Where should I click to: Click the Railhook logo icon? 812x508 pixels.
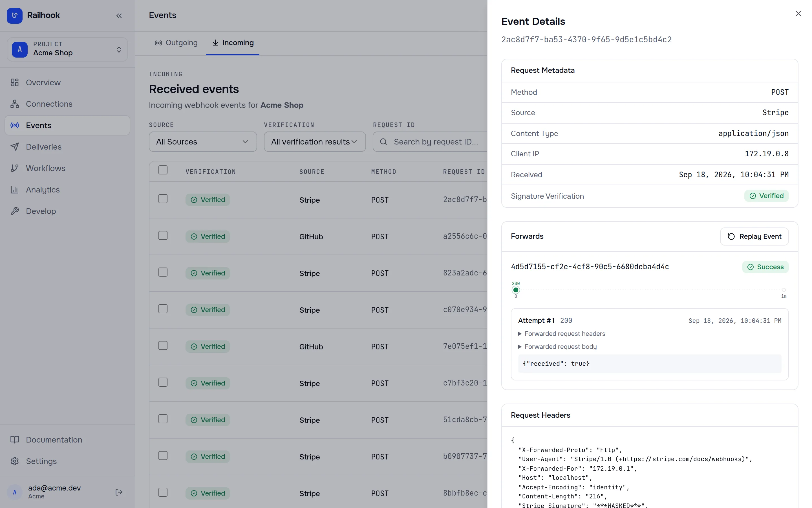(x=14, y=16)
